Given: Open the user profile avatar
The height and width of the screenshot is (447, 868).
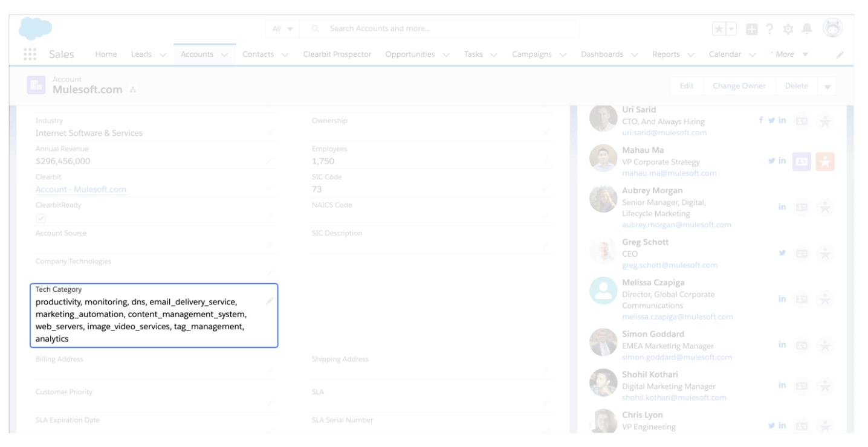Looking at the screenshot, I should click(833, 28).
